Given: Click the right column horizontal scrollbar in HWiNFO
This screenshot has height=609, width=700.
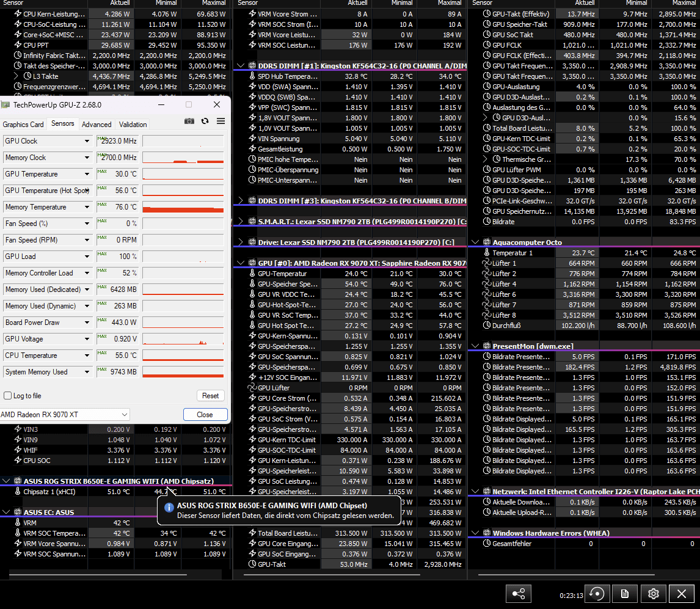Looking at the screenshot, I should coord(566,575).
